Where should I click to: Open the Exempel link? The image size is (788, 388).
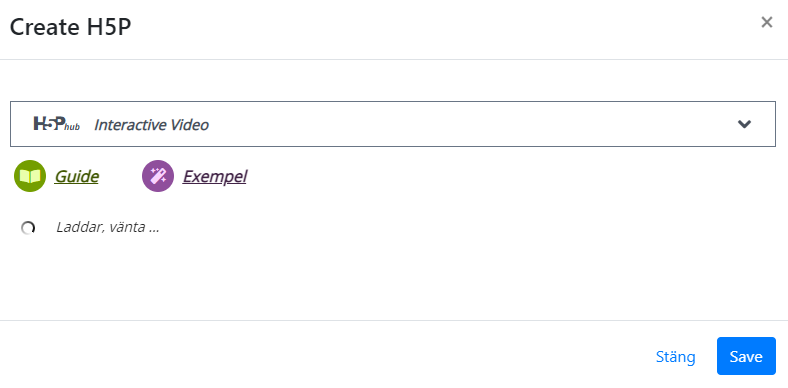click(x=215, y=176)
